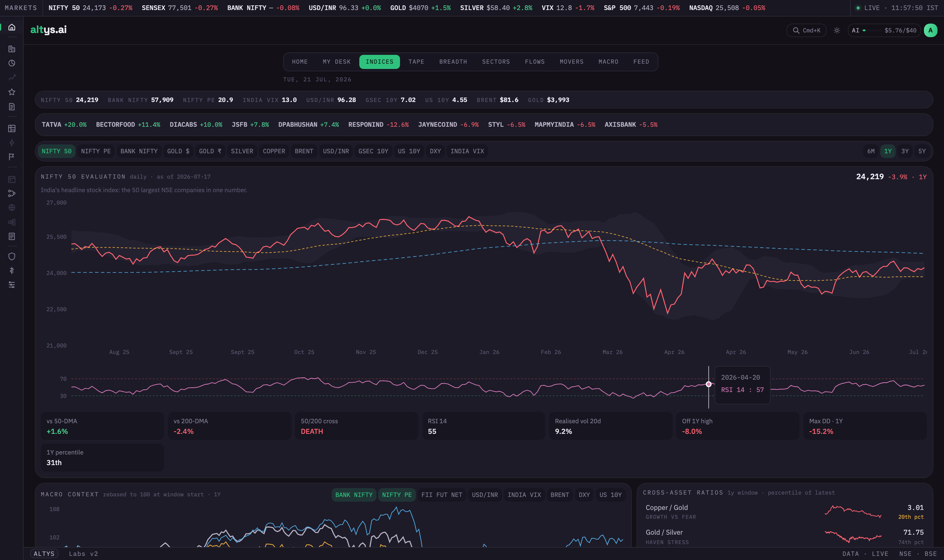The image size is (944, 560).
Task: Open the Cmd+K search box
Action: point(806,31)
